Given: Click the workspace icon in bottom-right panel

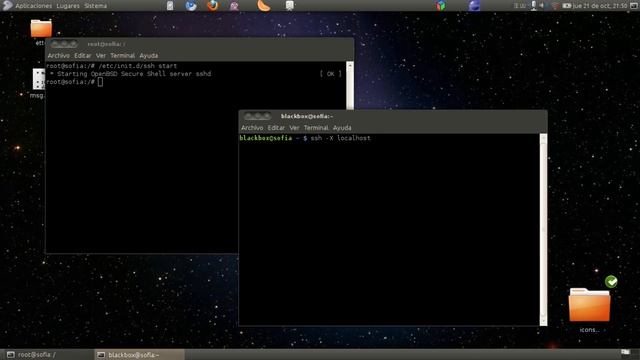Looking at the screenshot, I should pyautogui.click(x=625, y=353).
